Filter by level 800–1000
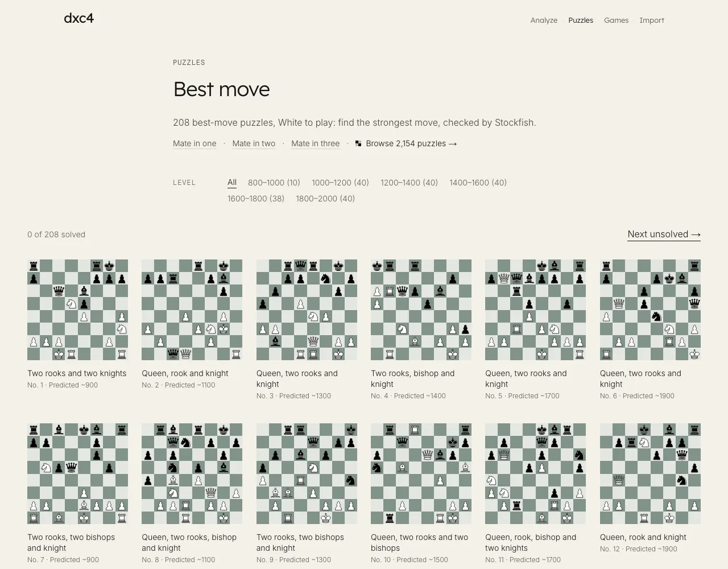This screenshot has width=728, height=569. 274,183
